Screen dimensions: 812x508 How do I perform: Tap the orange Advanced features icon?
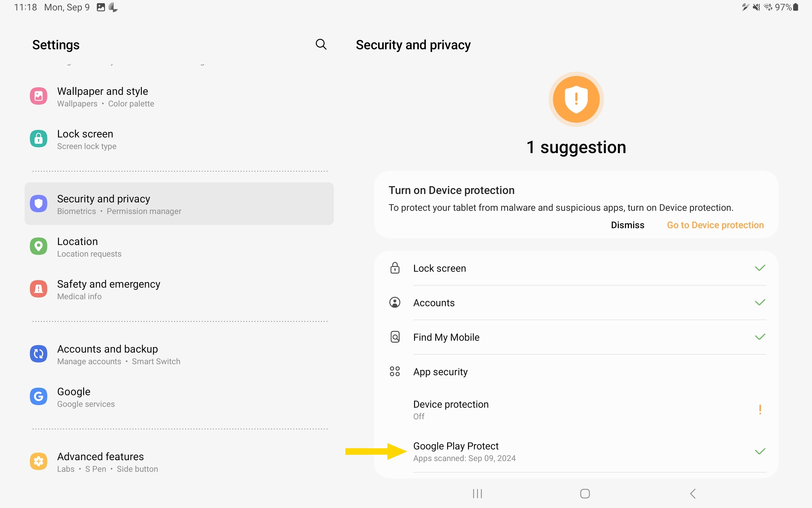point(39,461)
